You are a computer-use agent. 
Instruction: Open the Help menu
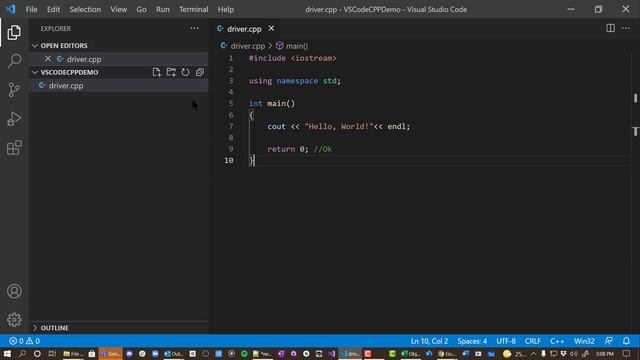coord(226,9)
